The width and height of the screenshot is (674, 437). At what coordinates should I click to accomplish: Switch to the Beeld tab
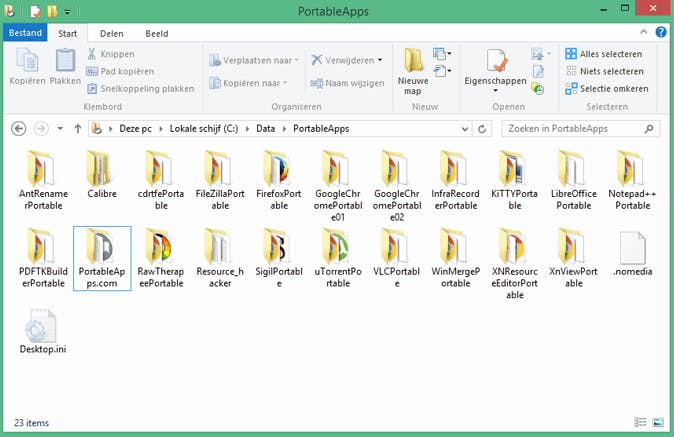point(156,34)
